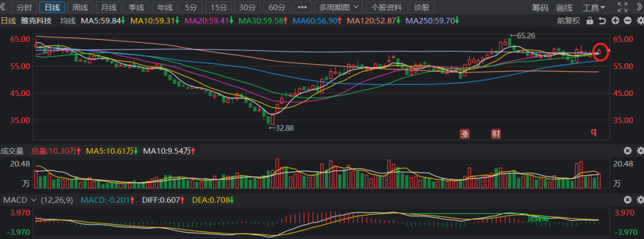Zoom in the chart with plus icon
This screenshot has width=644, height=239.
[615, 21]
